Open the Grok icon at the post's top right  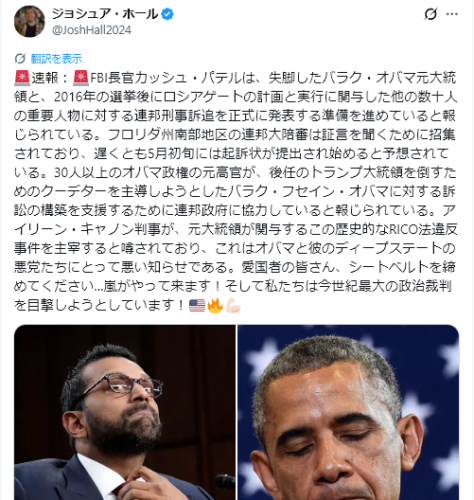click(430, 14)
